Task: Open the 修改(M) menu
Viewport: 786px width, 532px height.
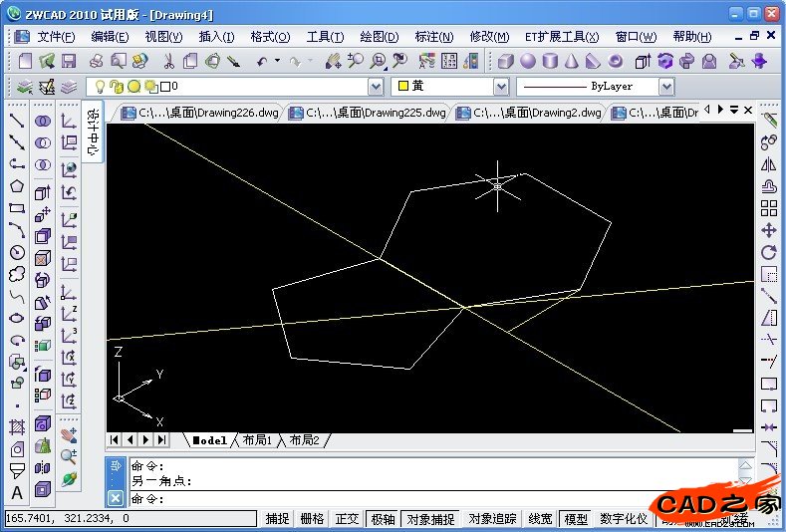Action: [x=489, y=37]
